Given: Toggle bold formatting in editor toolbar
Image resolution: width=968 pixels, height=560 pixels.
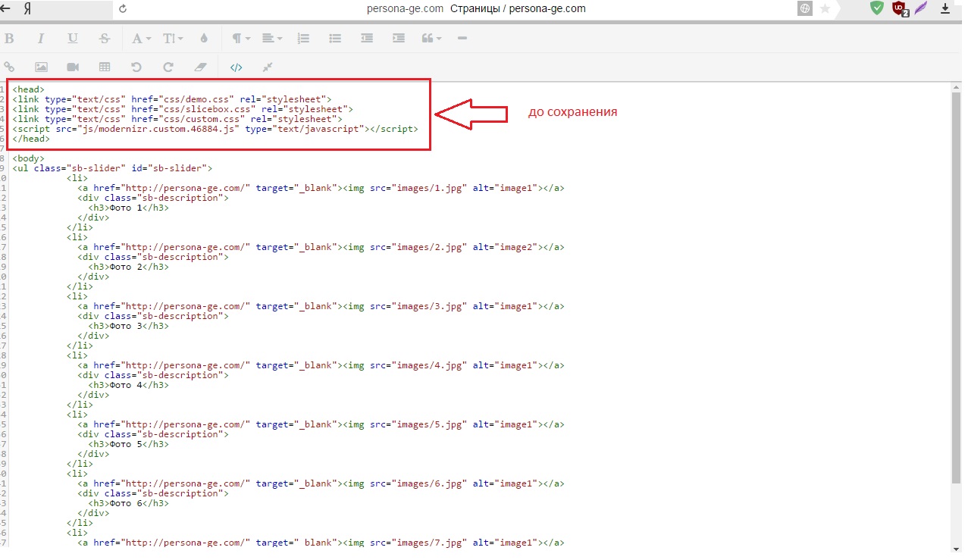Looking at the screenshot, I should pyautogui.click(x=9, y=39).
